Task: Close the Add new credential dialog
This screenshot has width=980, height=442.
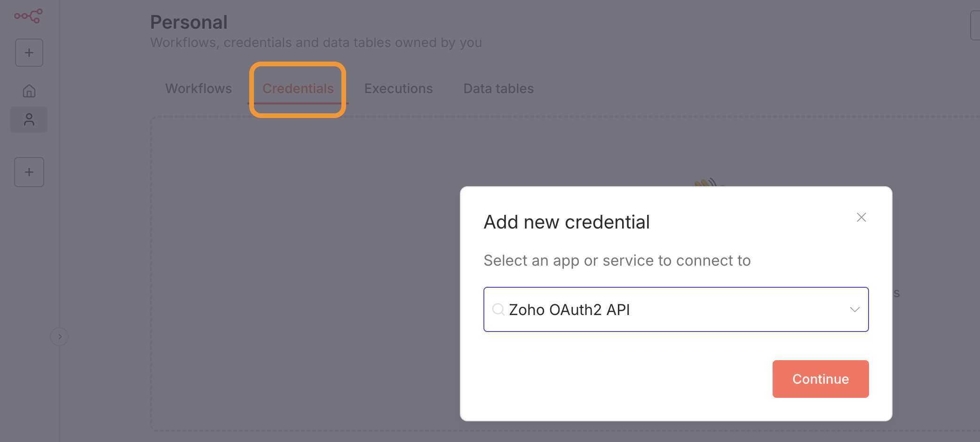Action: [861, 217]
